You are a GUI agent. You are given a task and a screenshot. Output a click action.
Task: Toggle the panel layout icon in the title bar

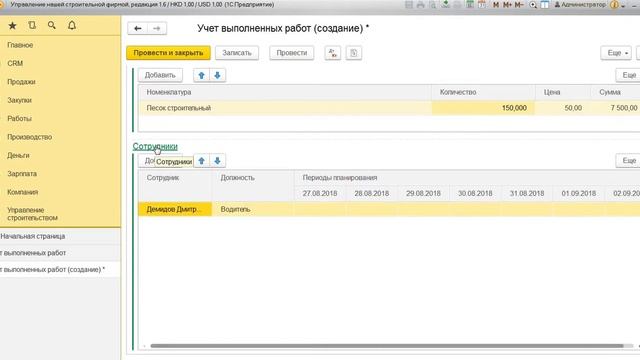point(545,4)
